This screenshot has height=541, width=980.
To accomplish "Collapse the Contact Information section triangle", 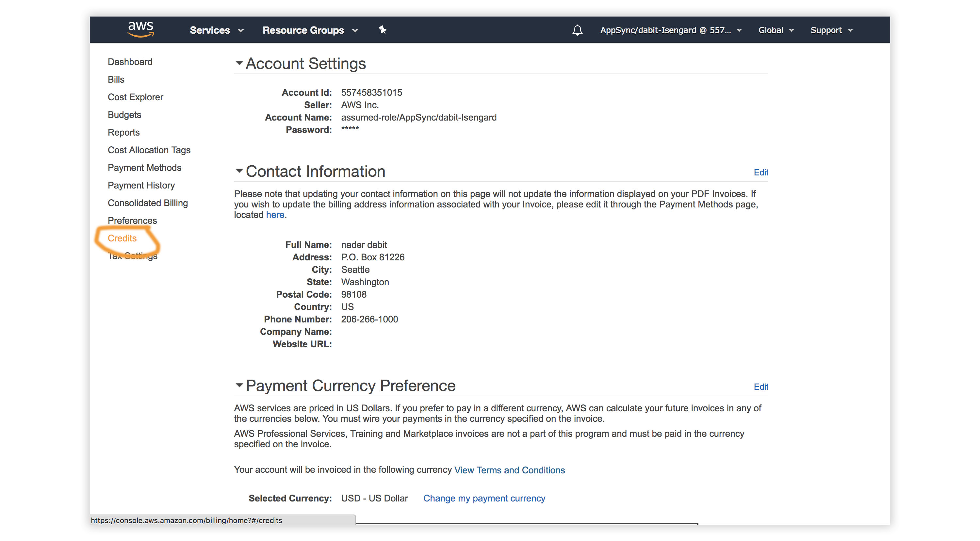I will point(239,171).
